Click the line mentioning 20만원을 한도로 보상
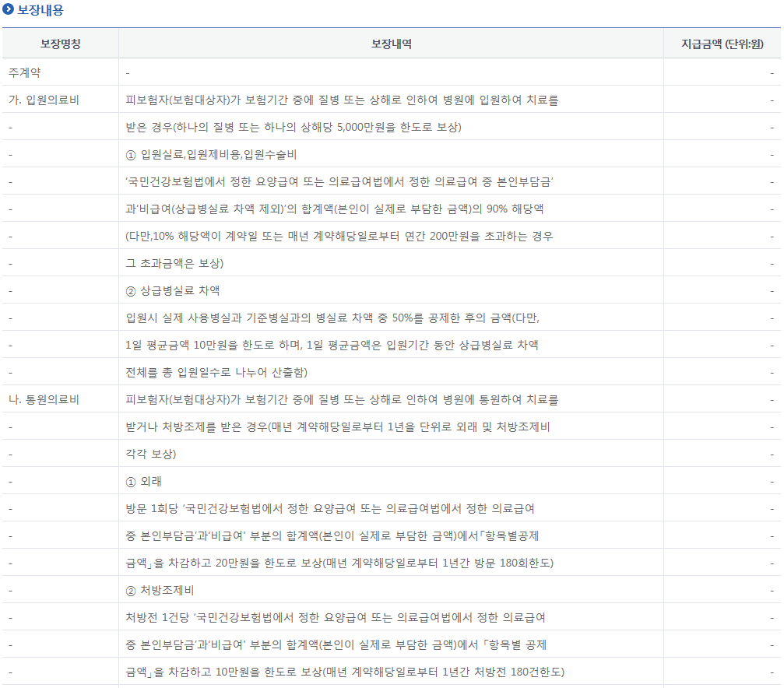The width and height of the screenshot is (784, 688). (339, 563)
